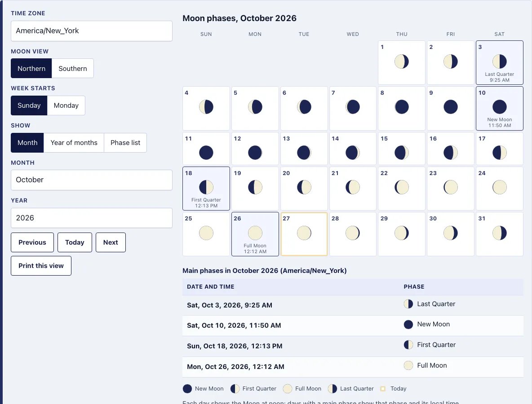Image resolution: width=532 pixels, height=404 pixels.
Task: Click the moon icon on October 22
Action: coord(401,188)
